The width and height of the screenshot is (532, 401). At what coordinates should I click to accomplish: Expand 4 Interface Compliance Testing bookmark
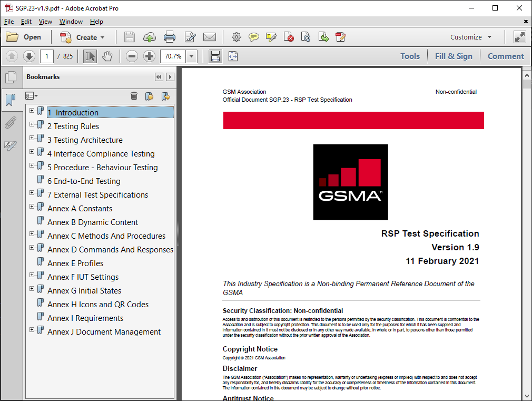pos(32,151)
